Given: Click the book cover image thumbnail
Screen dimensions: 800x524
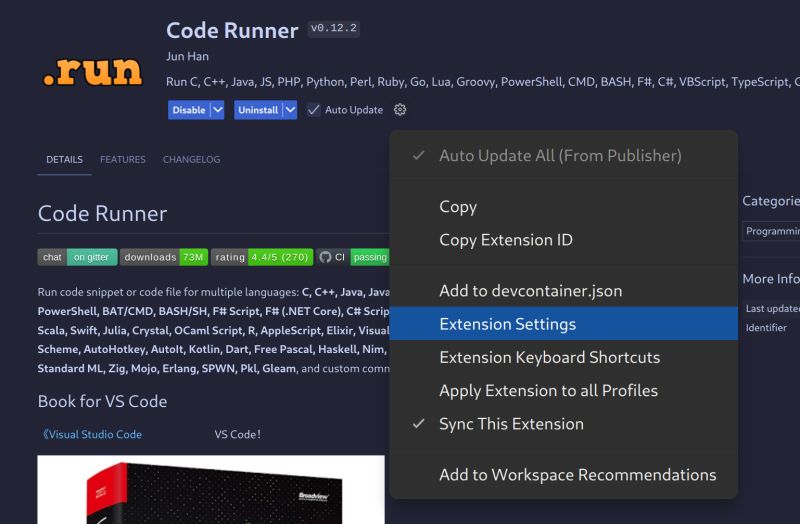Looking at the screenshot, I should [x=211, y=490].
